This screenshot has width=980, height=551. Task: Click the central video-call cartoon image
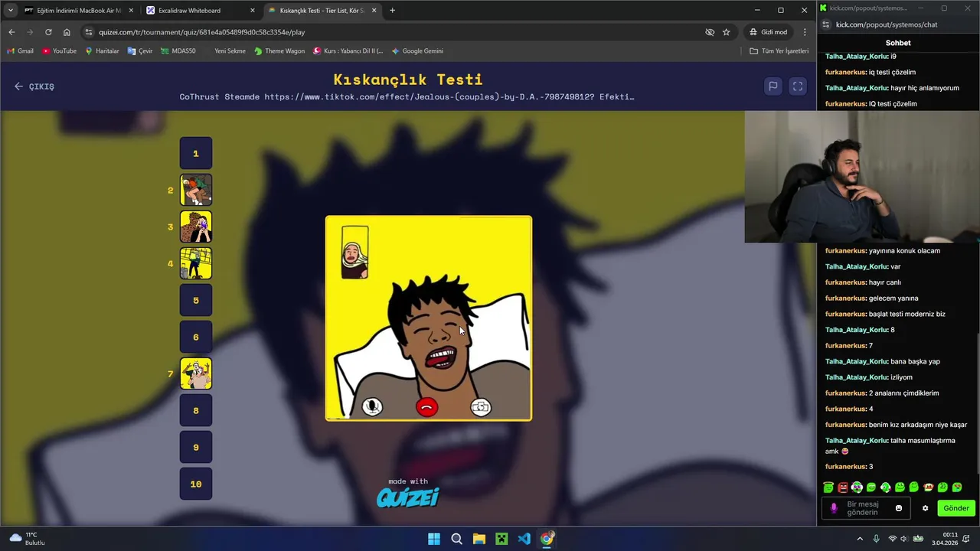[x=429, y=318]
